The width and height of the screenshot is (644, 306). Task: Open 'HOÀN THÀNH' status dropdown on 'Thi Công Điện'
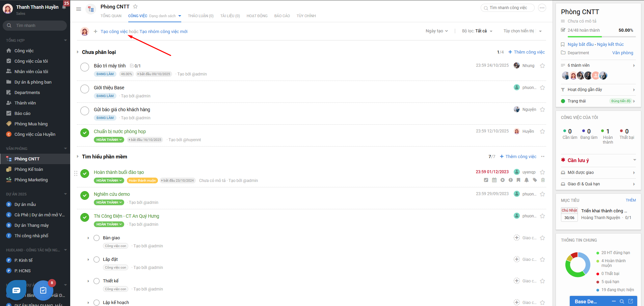[109, 224]
